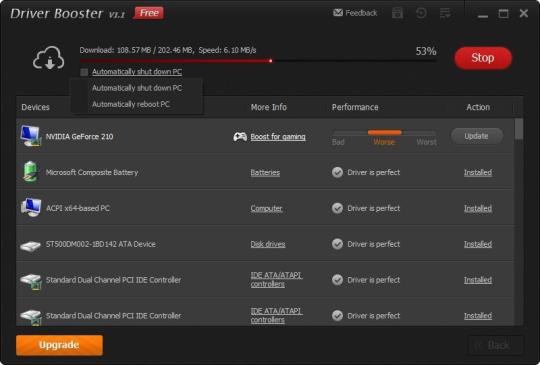Choose Automatically shut down PC menu option
The width and height of the screenshot is (540, 365).
[137, 88]
